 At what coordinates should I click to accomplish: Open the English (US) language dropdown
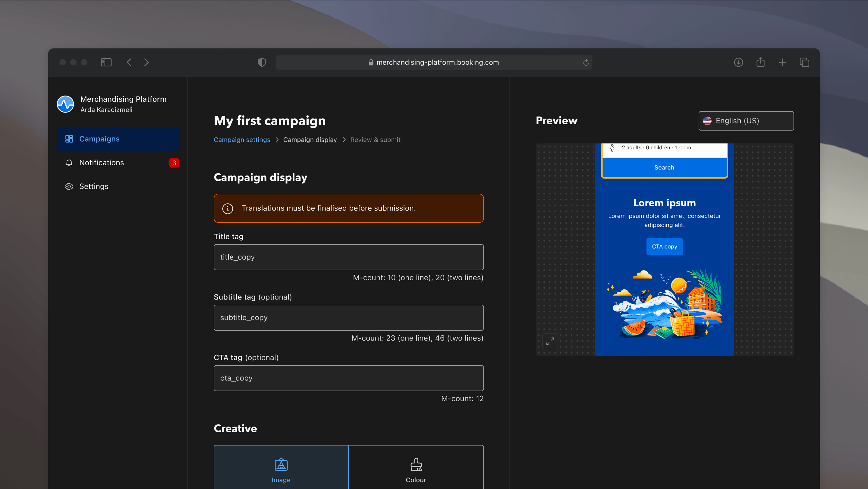point(746,121)
